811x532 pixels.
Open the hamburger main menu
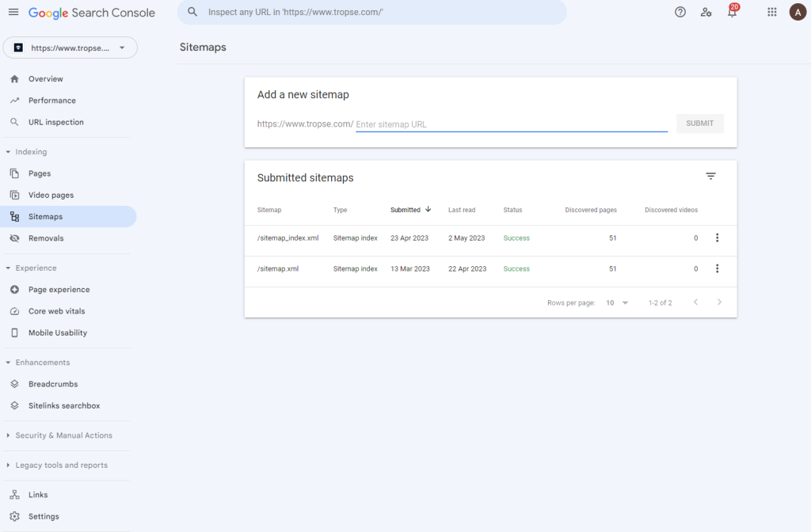coord(13,12)
